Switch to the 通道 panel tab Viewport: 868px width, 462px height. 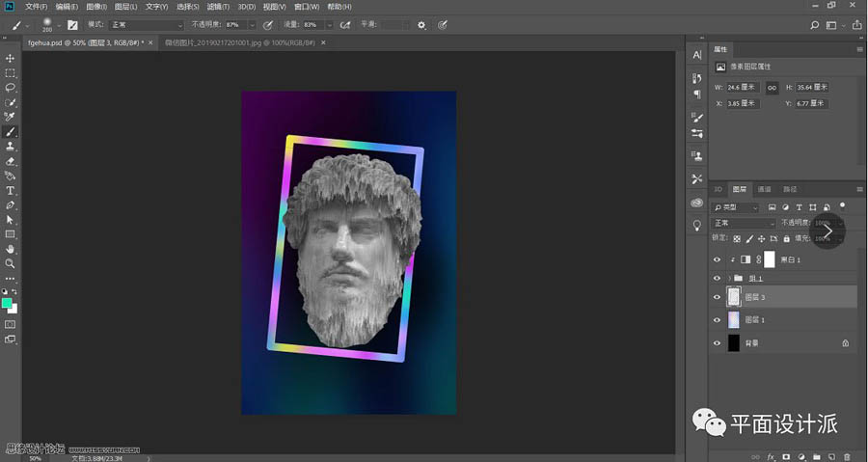pyautogui.click(x=764, y=190)
